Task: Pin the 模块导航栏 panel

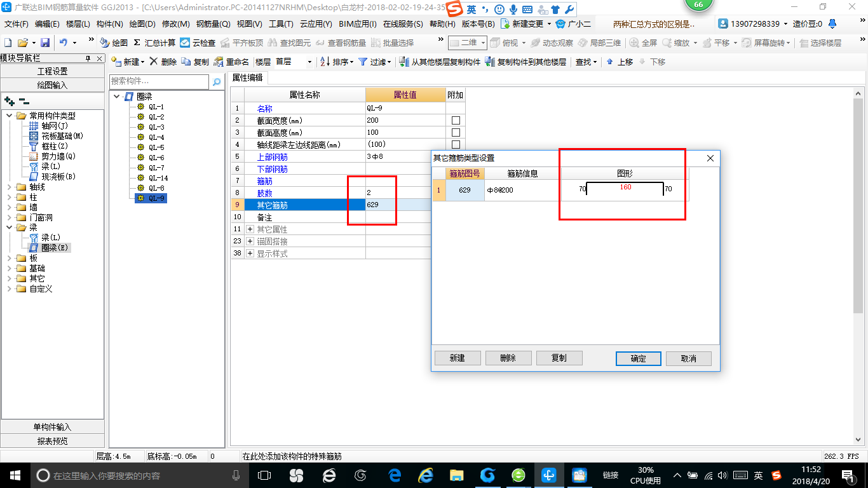Action: coord(88,58)
